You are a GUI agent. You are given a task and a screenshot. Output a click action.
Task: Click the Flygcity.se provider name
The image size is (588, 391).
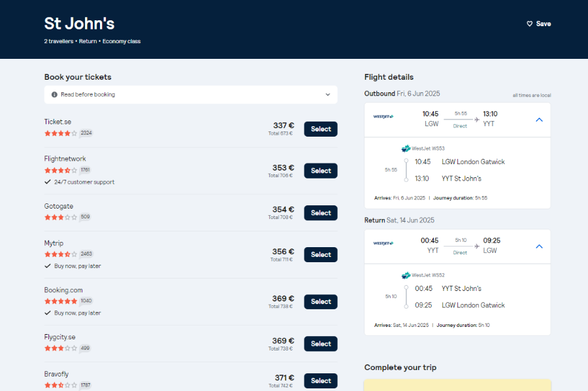click(59, 337)
